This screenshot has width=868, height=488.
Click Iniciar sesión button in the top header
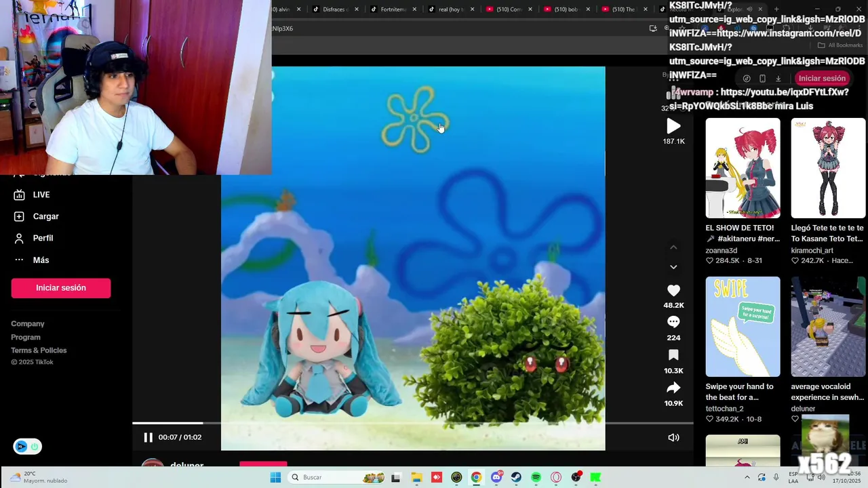click(x=822, y=78)
